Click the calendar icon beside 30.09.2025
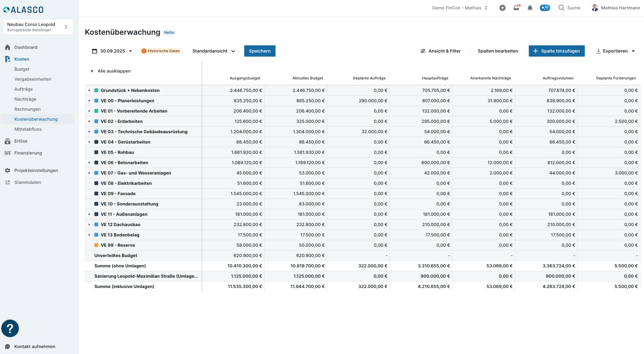 click(94, 51)
